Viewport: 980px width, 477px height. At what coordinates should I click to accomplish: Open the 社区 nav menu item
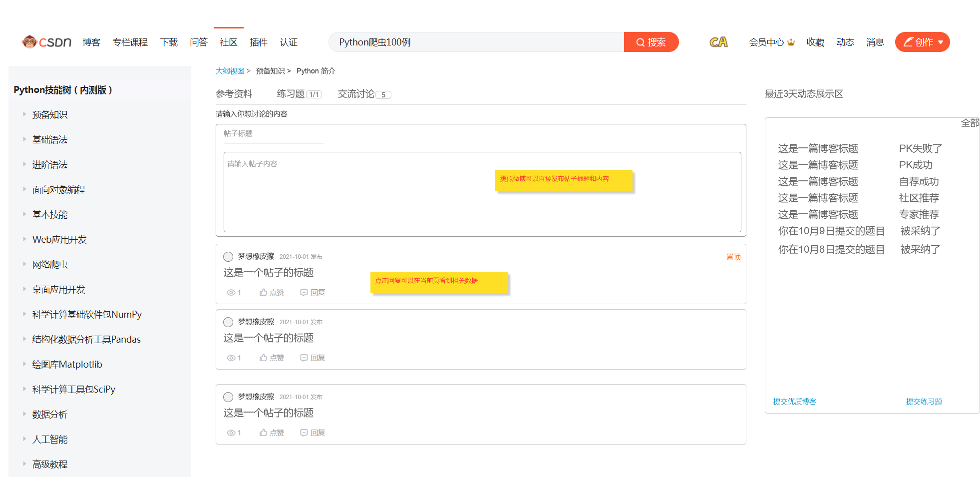click(229, 42)
